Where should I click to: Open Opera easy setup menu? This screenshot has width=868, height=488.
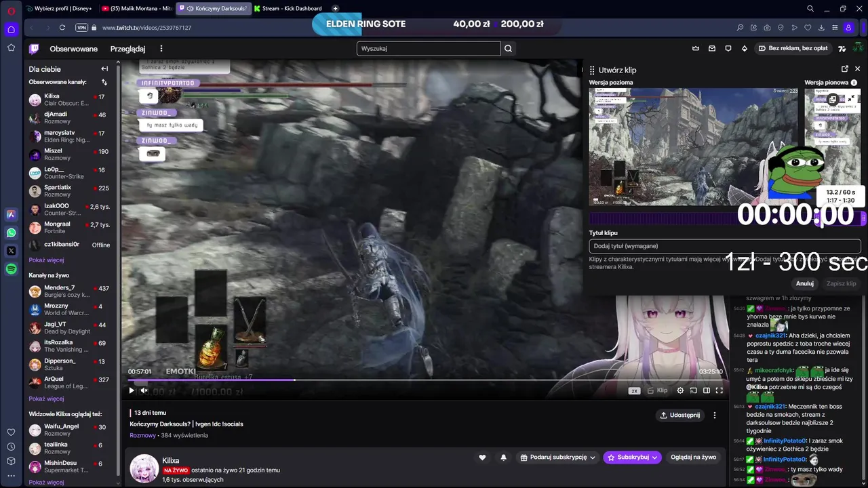[x=835, y=28]
